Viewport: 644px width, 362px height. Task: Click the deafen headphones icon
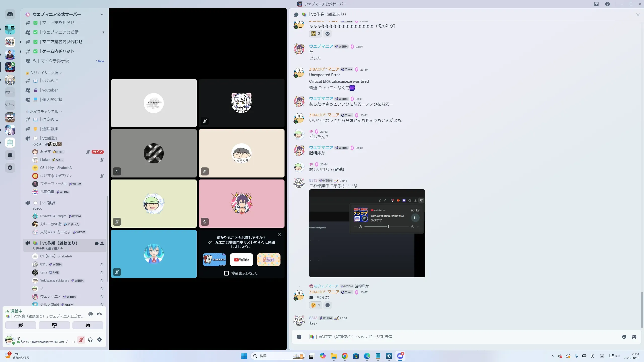90,340
